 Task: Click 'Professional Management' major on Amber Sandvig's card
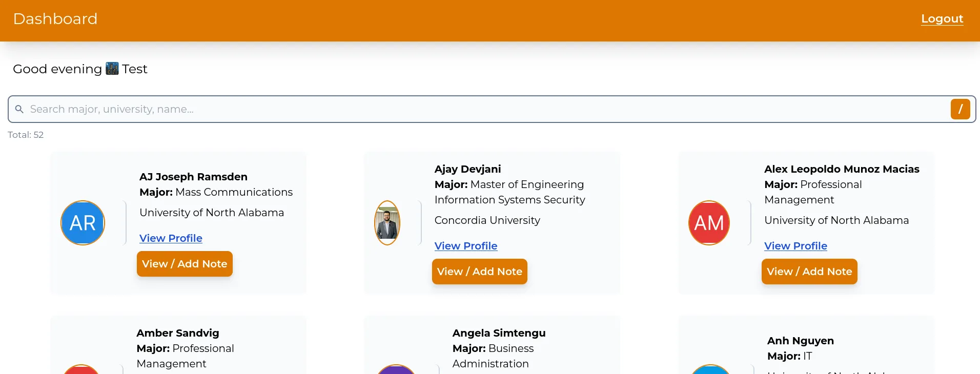point(185,356)
